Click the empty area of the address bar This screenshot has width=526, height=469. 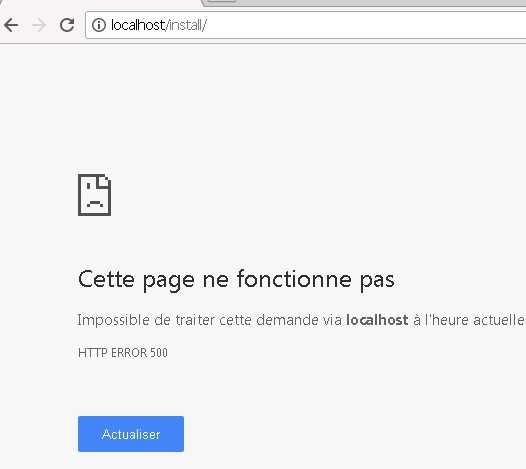coord(366,25)
